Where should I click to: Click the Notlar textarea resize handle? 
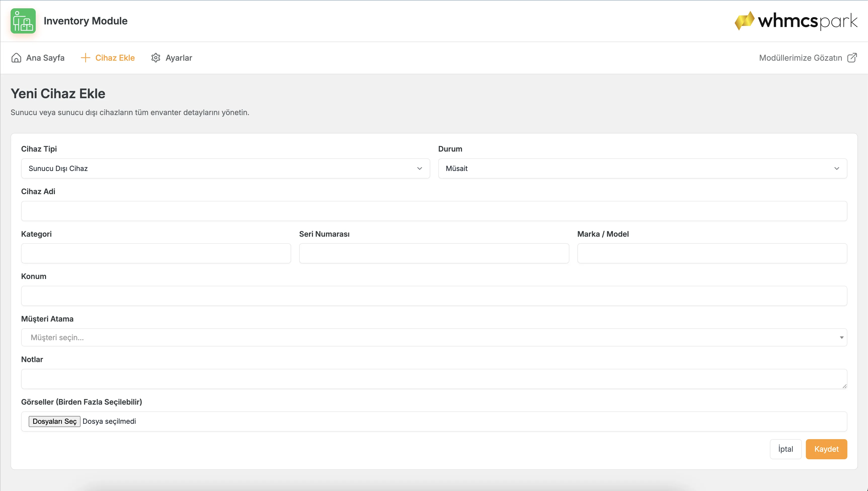[x=844, y=386]
